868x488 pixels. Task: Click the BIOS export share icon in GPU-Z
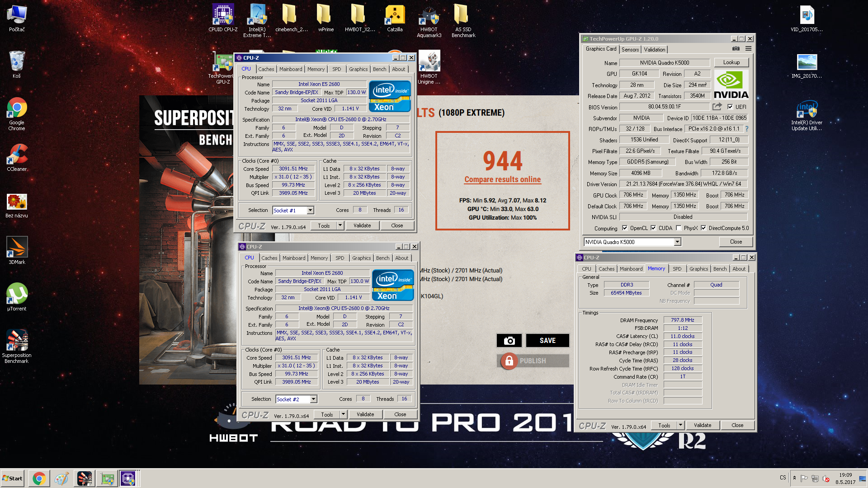click(x=717, y=107)
